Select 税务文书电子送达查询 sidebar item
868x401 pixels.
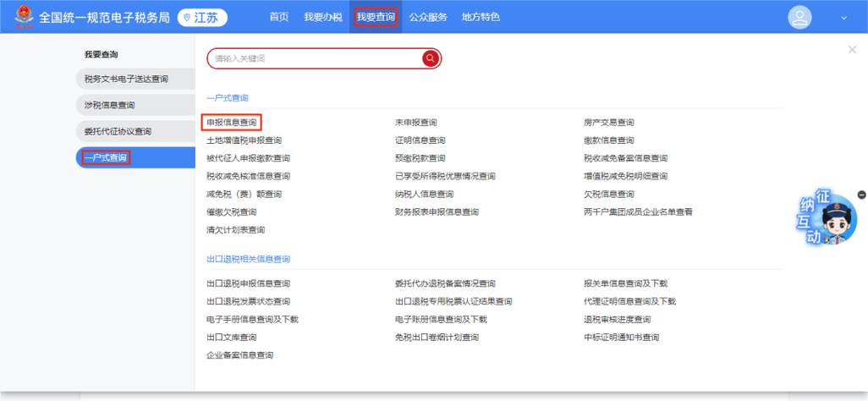[135, 80]
